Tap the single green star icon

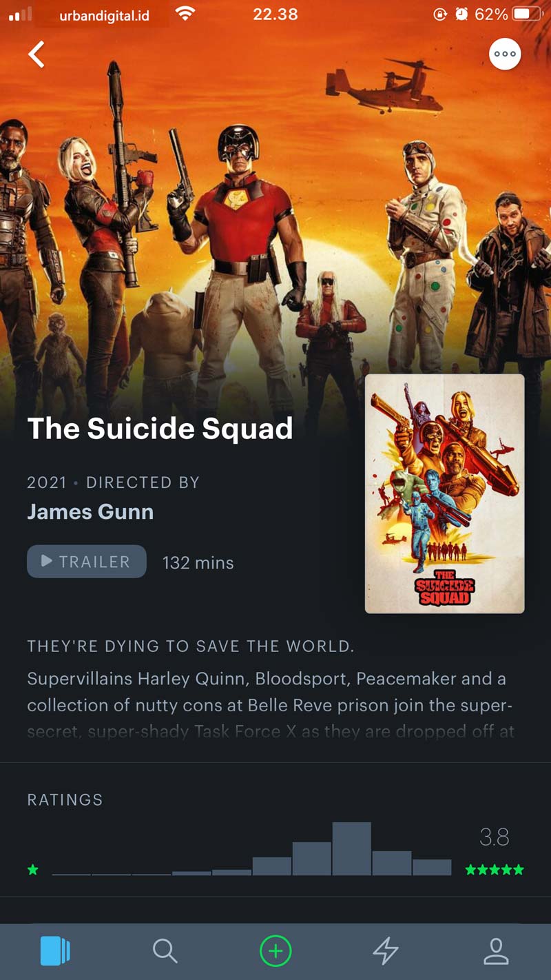coord(33,870)
